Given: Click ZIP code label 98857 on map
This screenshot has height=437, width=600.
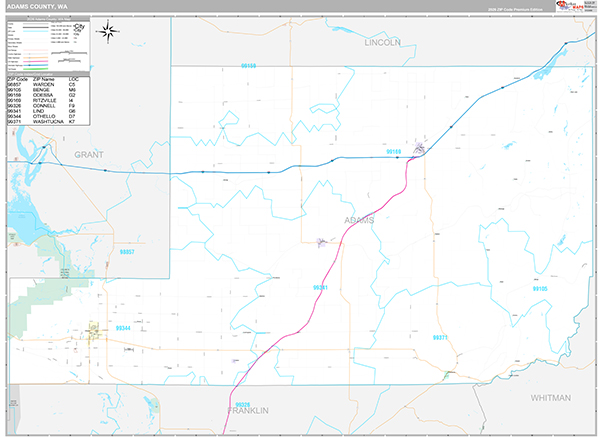Looking at the screenshot, I should click(x=127, y=252).
